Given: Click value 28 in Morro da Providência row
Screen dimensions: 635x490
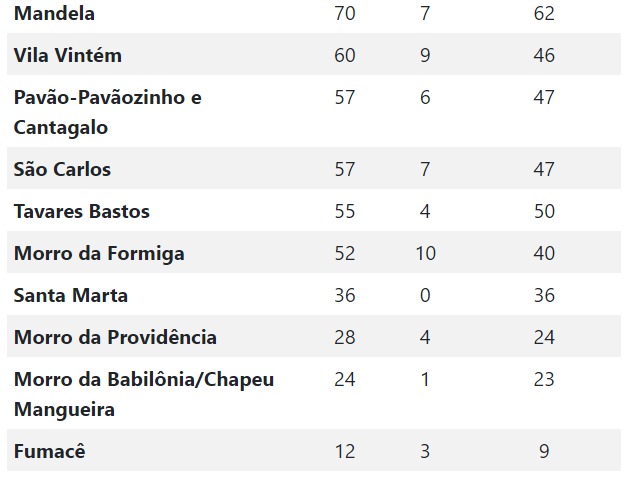Looking at the screenshot, I should [x=345, y=337].
